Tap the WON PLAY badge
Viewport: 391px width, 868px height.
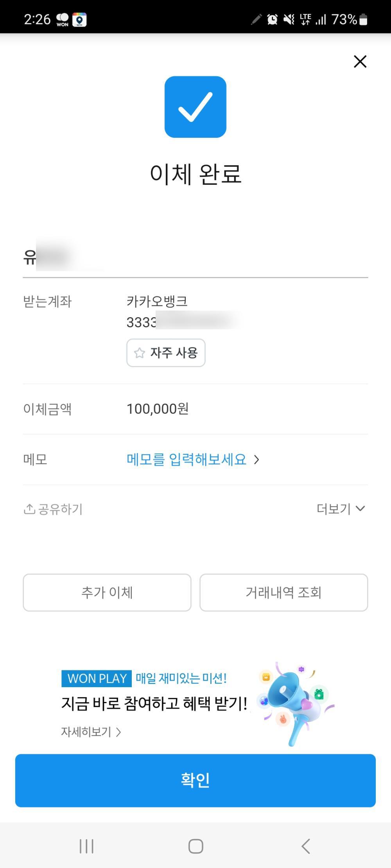tap(97, 679)
